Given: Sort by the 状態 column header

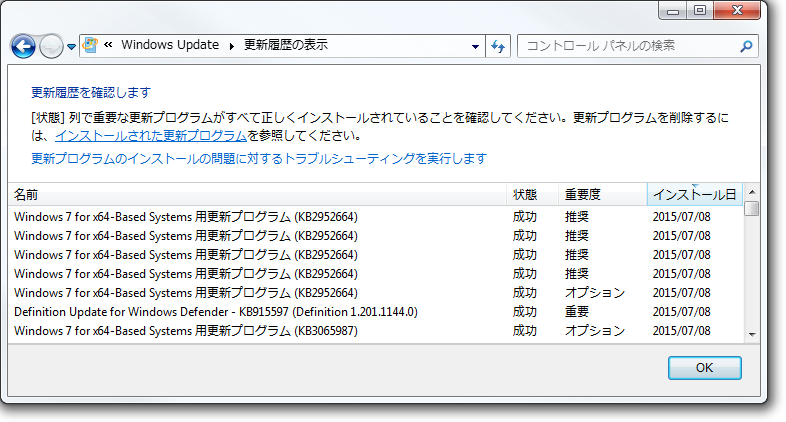Looking at the screenshot, I should point(532,194).
